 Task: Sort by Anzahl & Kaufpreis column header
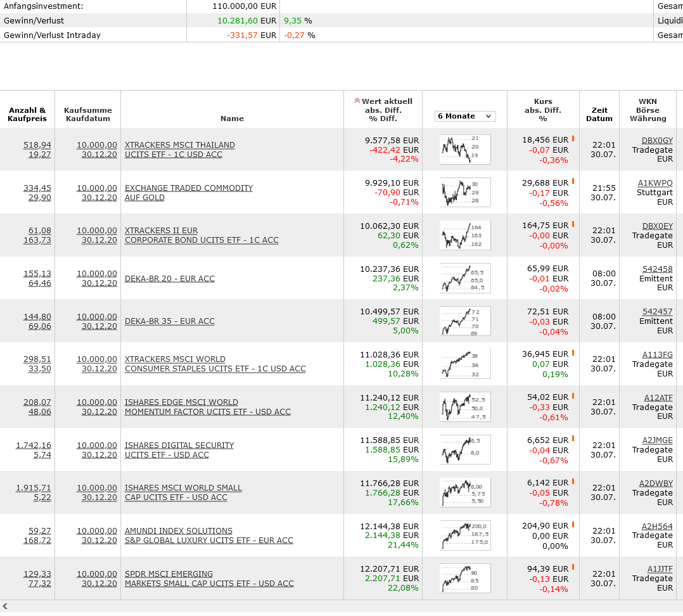point(27,114)
